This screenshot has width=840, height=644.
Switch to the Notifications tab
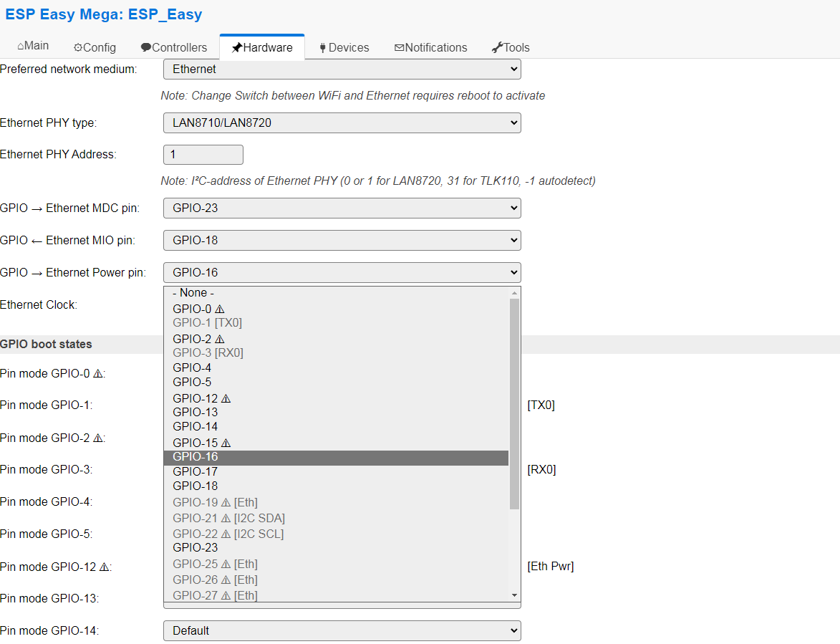430,48
